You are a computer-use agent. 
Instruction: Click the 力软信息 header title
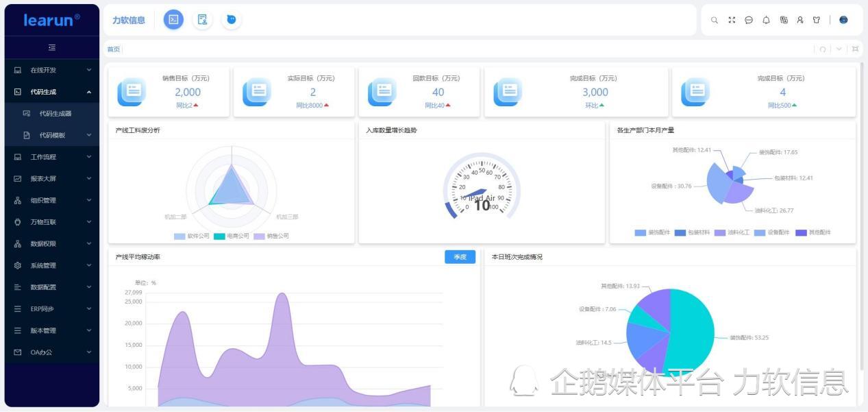(x=129, y=20)
